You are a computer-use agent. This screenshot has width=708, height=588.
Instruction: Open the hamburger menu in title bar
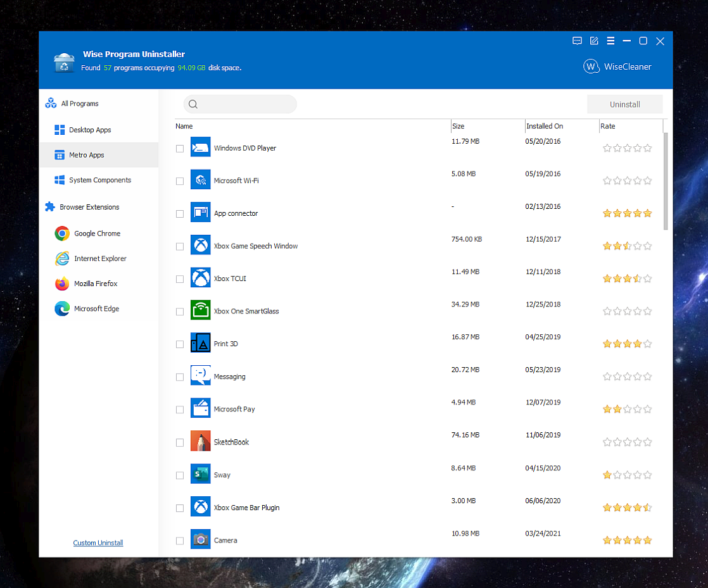[610, 41]
